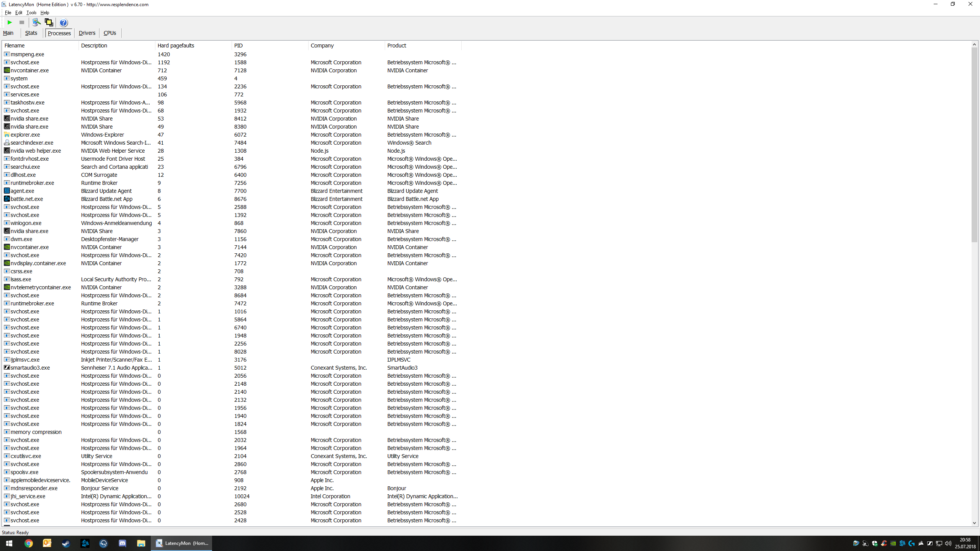Viewport: 980px width, 551px height.
Task: Click the Steam icon in the taskbar
Action: click(x=66, y=543)
